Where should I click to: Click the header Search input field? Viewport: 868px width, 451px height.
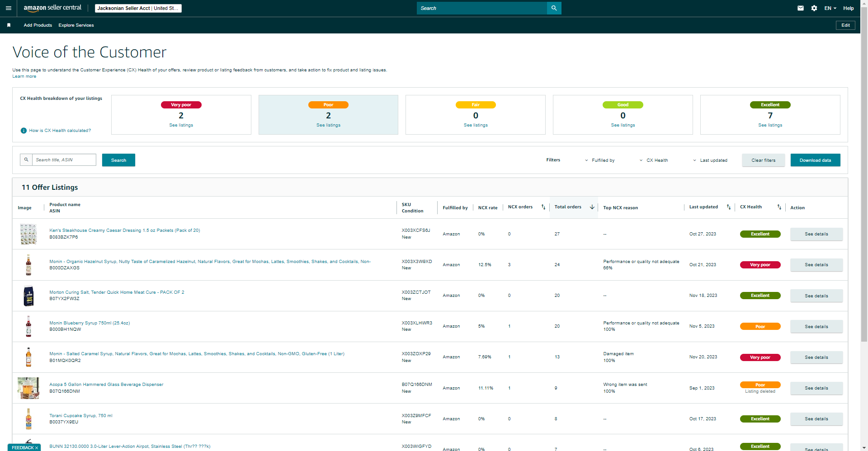click(x=482, y=8)
